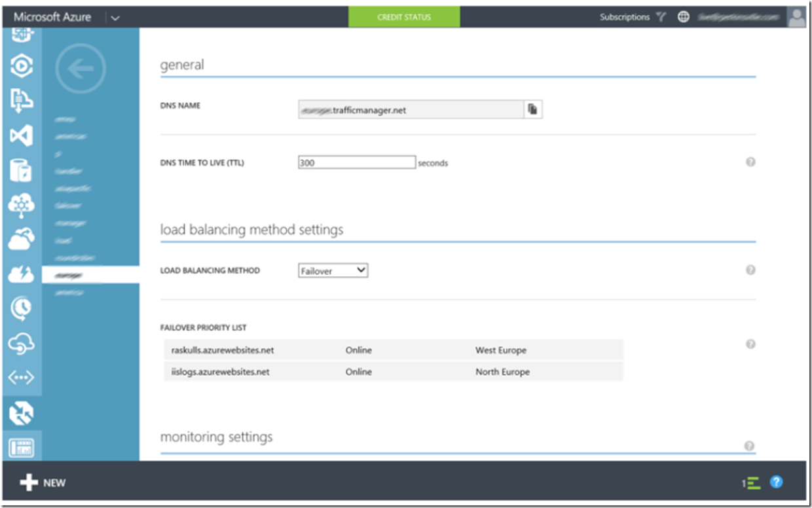Select the Traffic Manager sidebar icon
This screenshot has width=812, height=508.
click(21, 413)
